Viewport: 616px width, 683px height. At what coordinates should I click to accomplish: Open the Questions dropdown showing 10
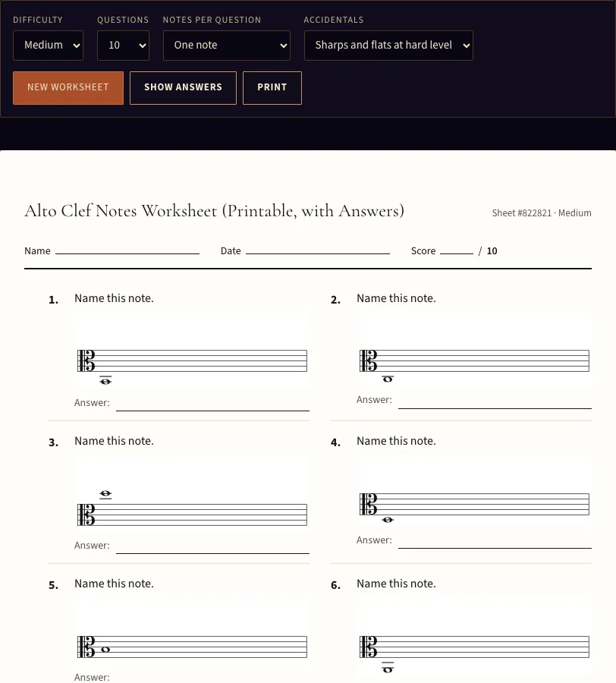(x=123, y=46)
